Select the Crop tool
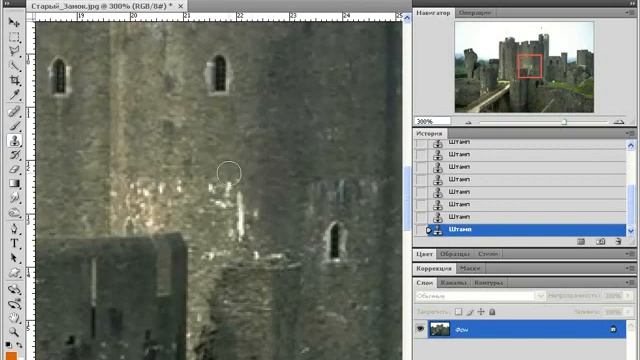Image resolution: width=640 pixels, height=360 pixels. tap(14, 80)
